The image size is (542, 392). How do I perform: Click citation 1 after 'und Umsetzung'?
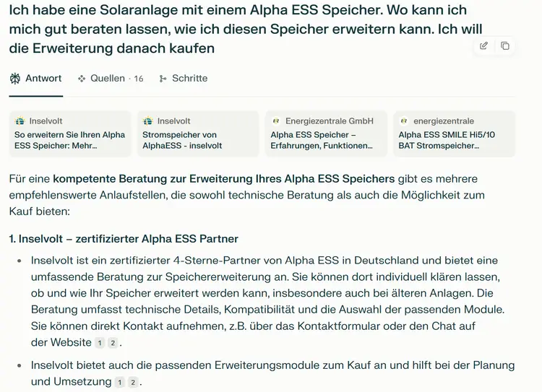coord(120,382)
